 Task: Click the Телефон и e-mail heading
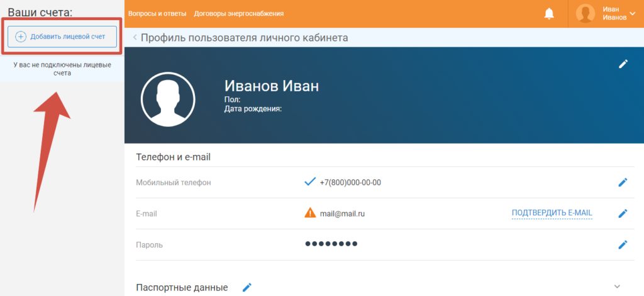(x=174, y=157)
